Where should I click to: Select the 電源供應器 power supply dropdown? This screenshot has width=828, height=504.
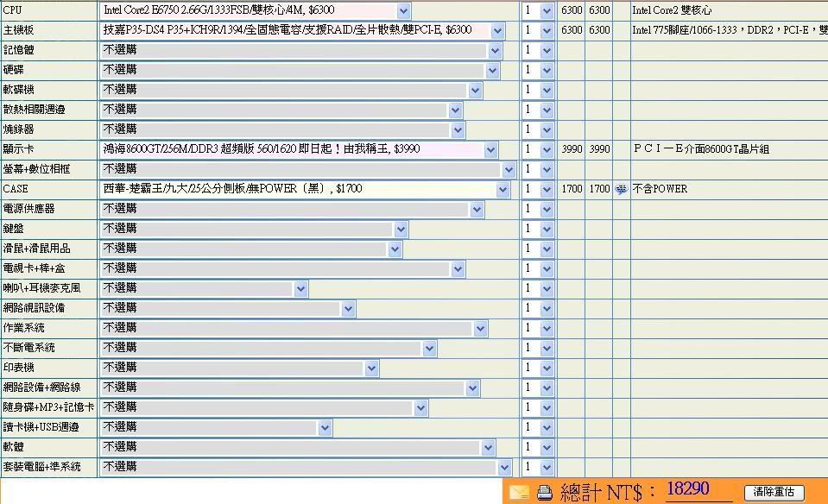tap(292, 209)
